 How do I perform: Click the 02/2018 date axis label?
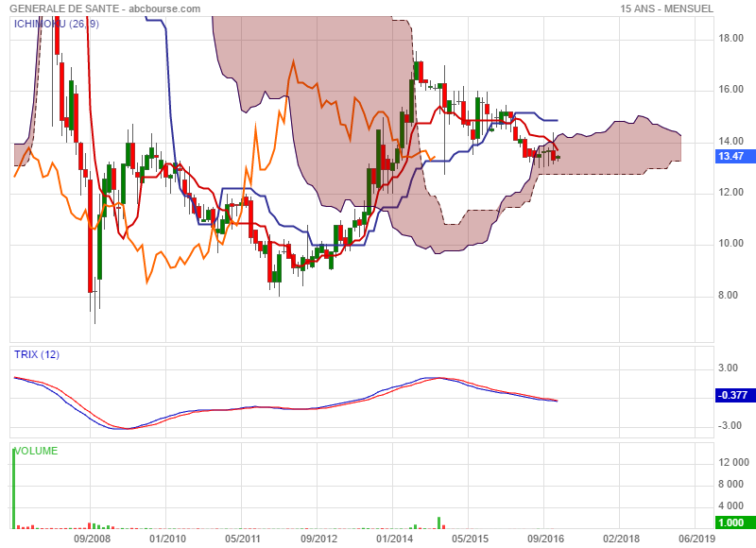click(621, 539)
